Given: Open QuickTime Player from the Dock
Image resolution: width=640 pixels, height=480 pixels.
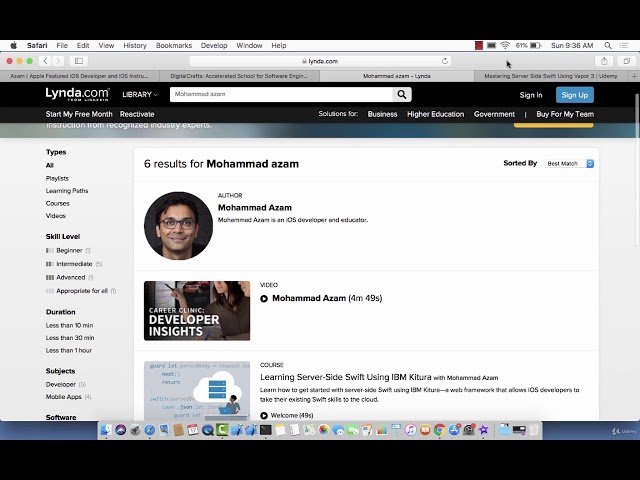Looking at the screenshot, I should tap(207, 430).
